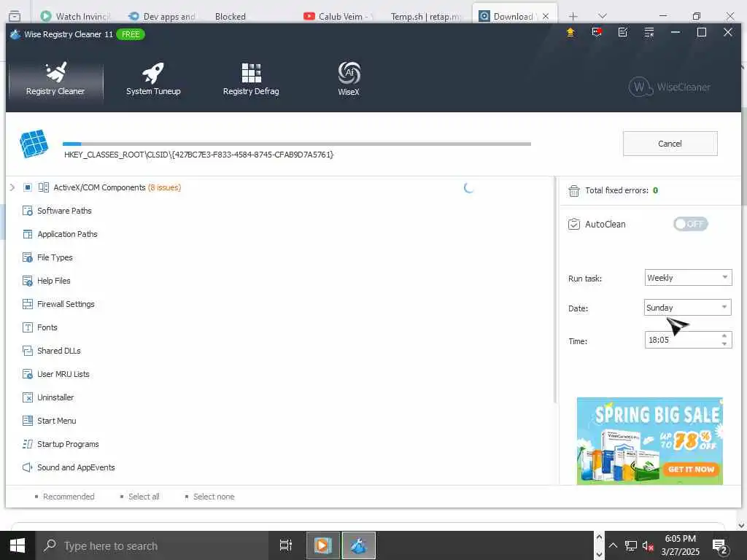Open Task View on taskbar

click(286, 545)
